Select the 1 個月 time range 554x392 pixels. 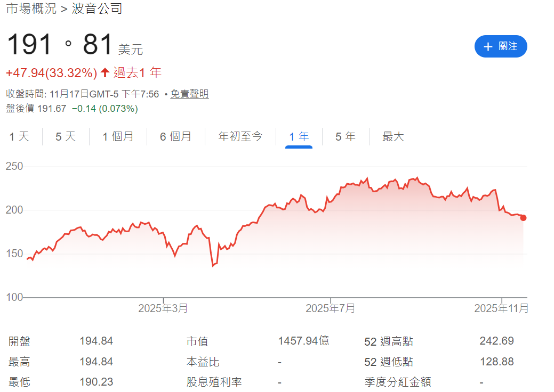(118, 136)
